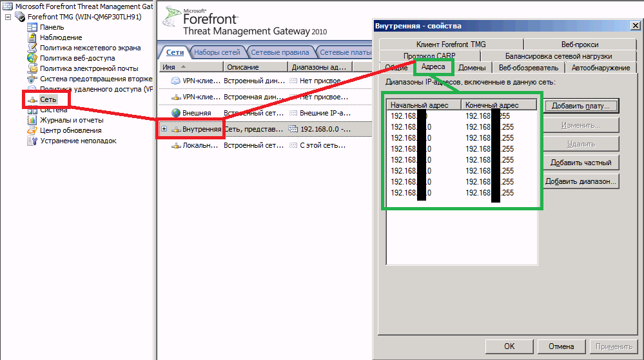Click the Описание column header
This screenshot has width=644, height=360.
tap(255, 67)
